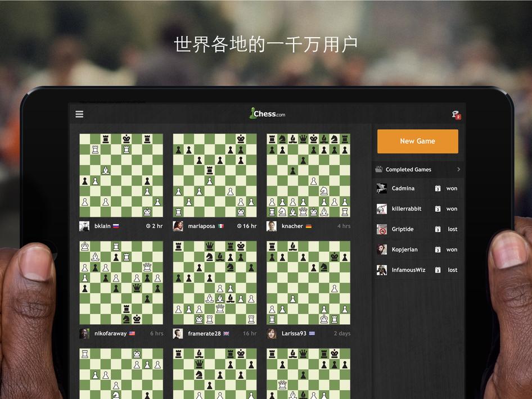Click the calendar icon beside killerrabbit
Viewport: 532px width, 399px height.
point(437,208)
